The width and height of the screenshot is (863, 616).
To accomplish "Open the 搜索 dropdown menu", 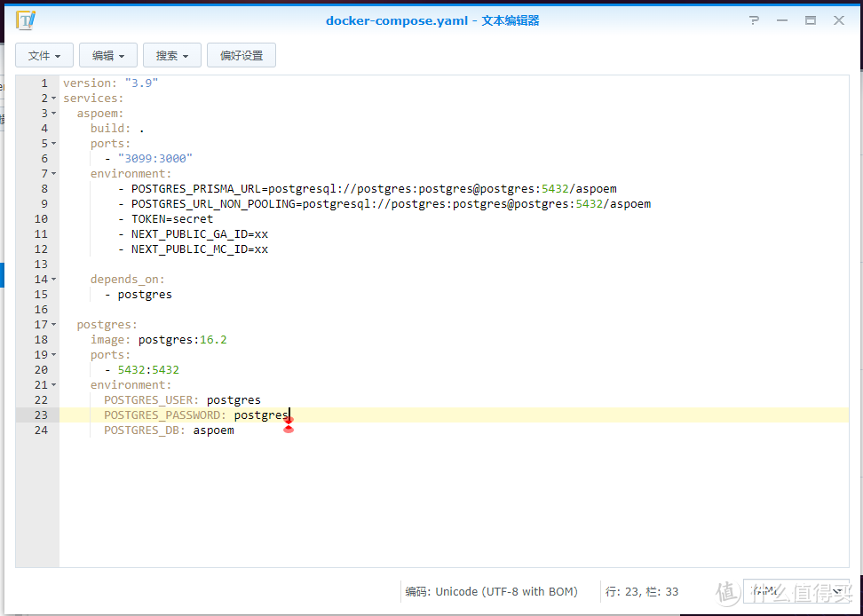I will (x=172, y=55).
